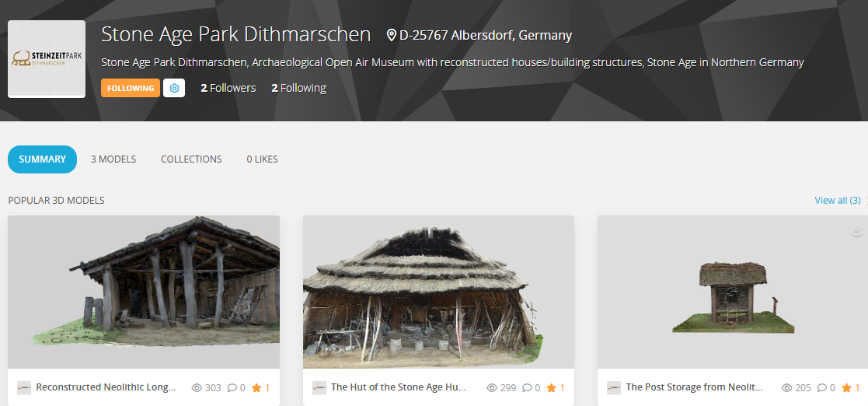Screen dimensions: 868x406
Task: Open the COLLECTIONS tab
Action: point(191,159)
